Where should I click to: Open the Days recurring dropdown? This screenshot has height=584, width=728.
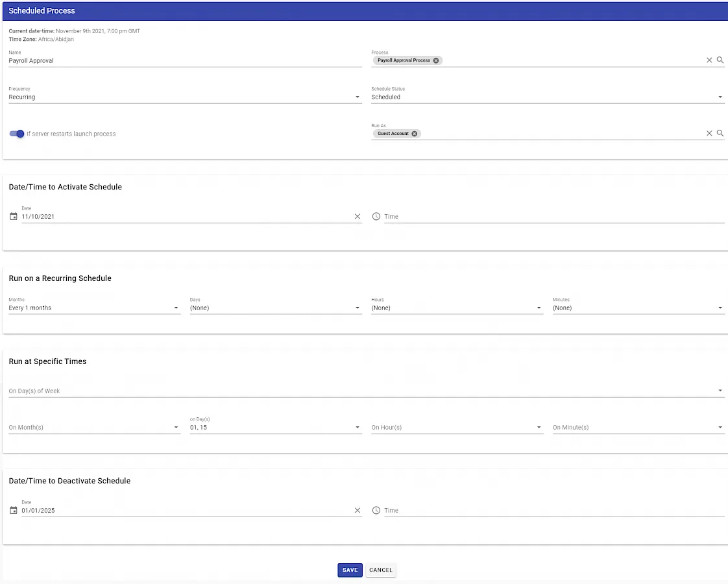click(276, 308)
